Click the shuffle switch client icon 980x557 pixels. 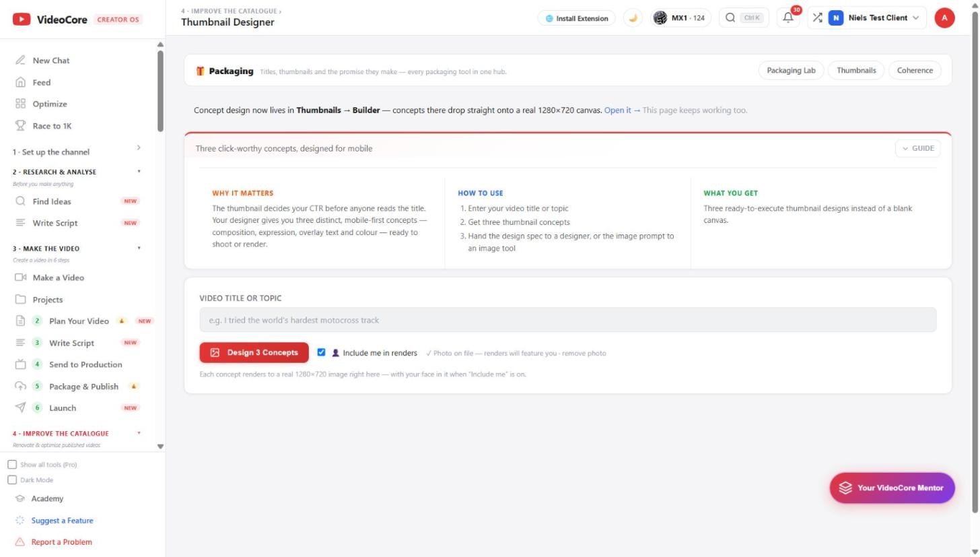click(817, 18)
